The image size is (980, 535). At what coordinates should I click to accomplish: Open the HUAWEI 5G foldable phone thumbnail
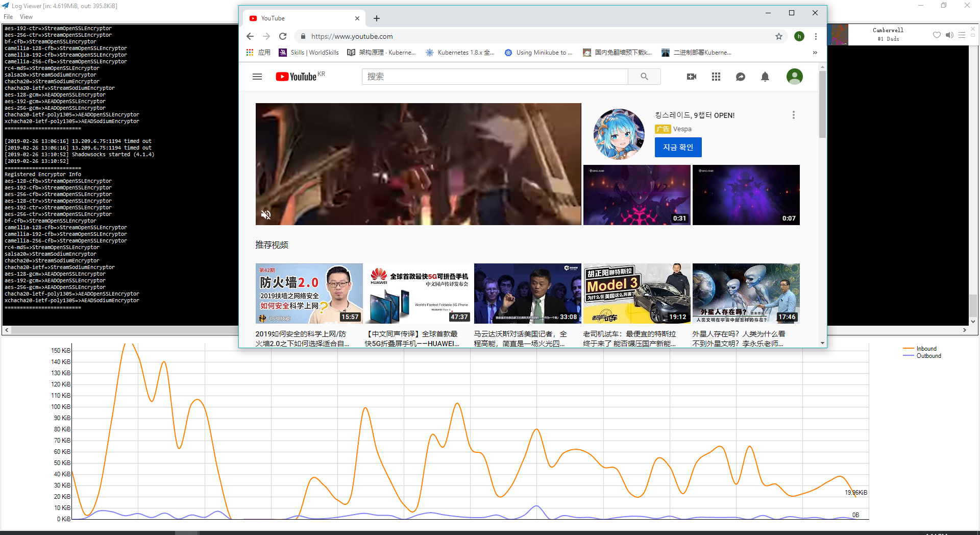[418, 294]
